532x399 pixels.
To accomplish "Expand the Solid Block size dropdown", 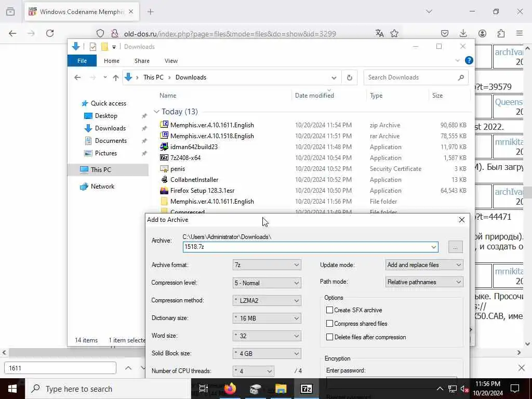I will point(267,353).
